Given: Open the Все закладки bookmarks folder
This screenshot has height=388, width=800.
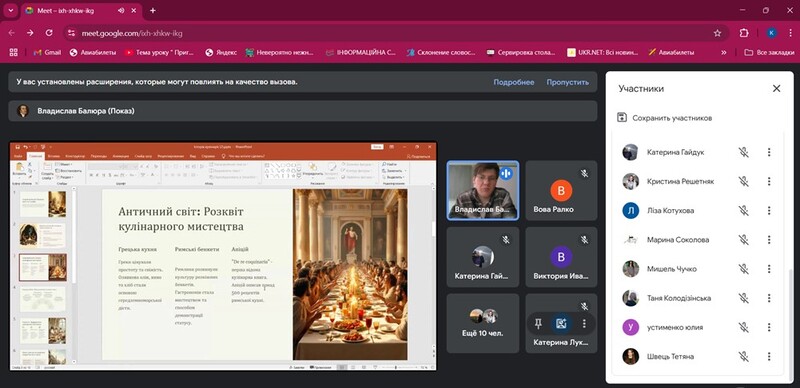Looking at the screenshot, I should tap(768, 52).
